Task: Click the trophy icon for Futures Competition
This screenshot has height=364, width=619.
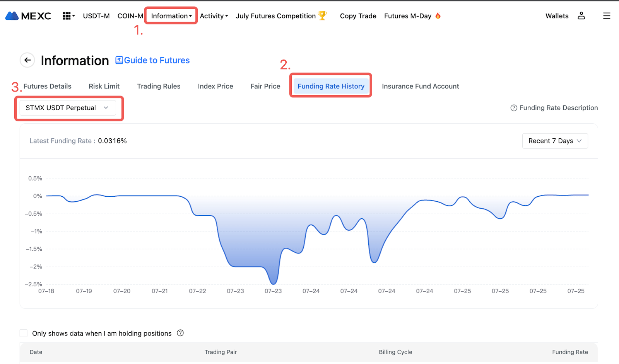Action: (x=322, y=15)
